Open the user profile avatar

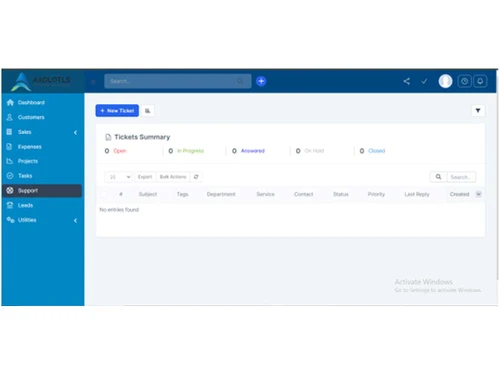[x=445, y=81]
